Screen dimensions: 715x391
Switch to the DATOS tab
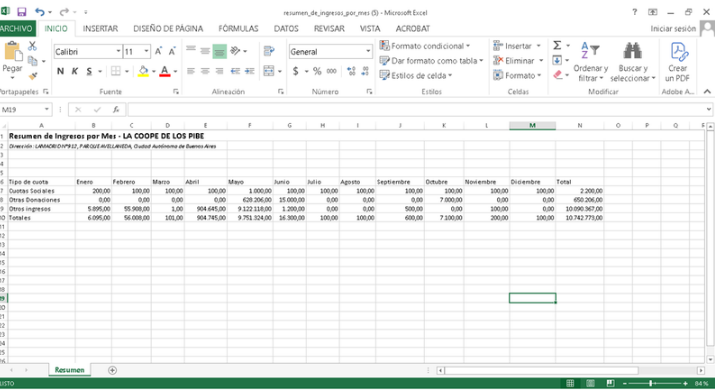286,28
